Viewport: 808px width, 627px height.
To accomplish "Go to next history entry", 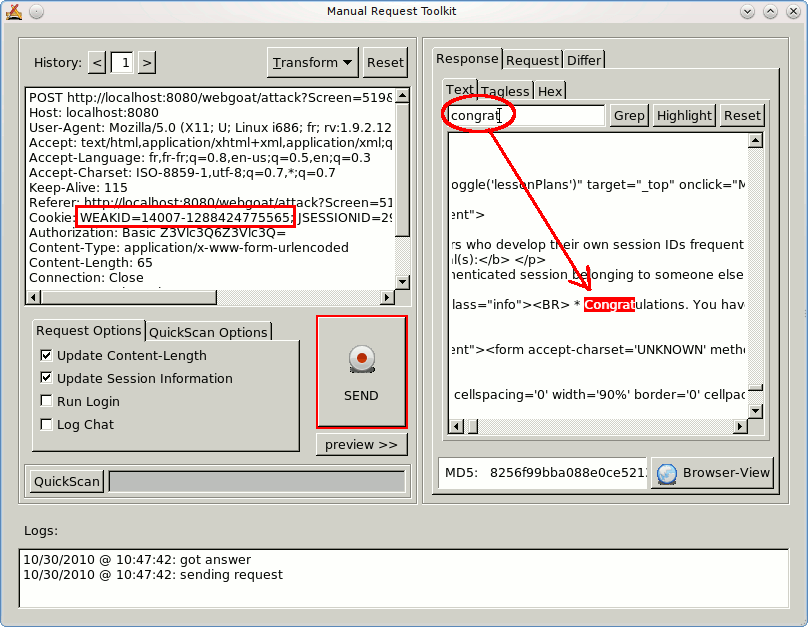I will point(146,63).
